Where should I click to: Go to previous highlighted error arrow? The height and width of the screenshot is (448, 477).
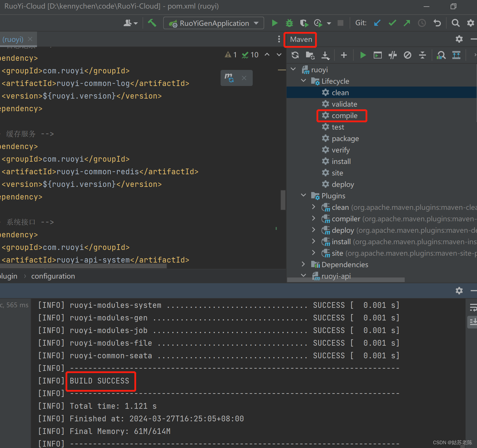(x=267, y=54)
